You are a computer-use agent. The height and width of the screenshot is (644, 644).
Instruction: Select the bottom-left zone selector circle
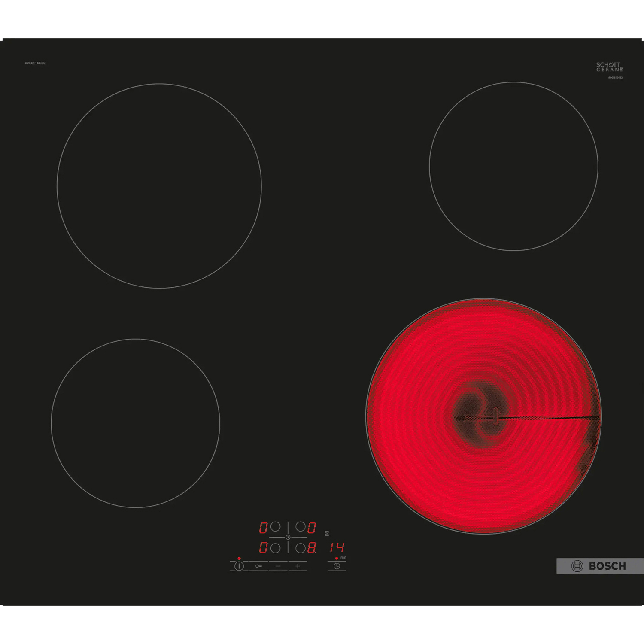pyautogui.click(x=275, y=548)
